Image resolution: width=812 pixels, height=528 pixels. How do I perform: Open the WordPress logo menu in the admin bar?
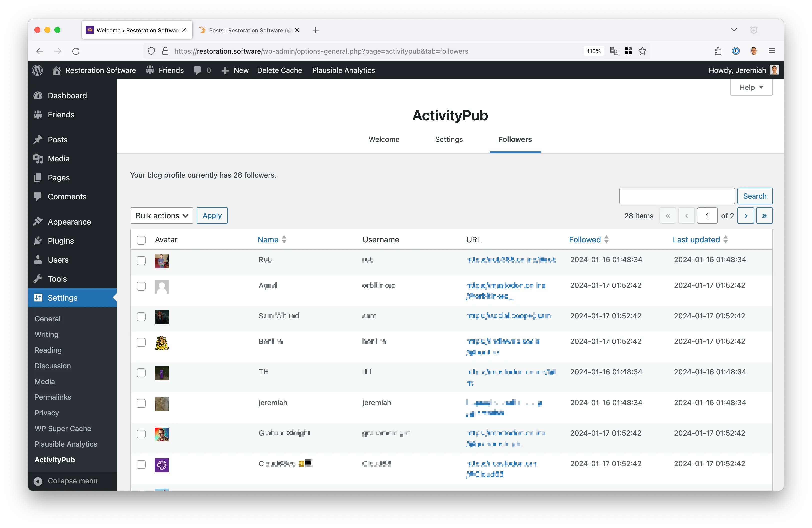(x=37, y=70)
